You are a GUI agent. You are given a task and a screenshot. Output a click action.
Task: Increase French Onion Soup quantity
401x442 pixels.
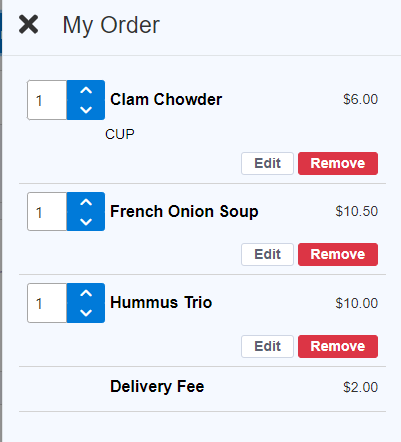point(86,202)
